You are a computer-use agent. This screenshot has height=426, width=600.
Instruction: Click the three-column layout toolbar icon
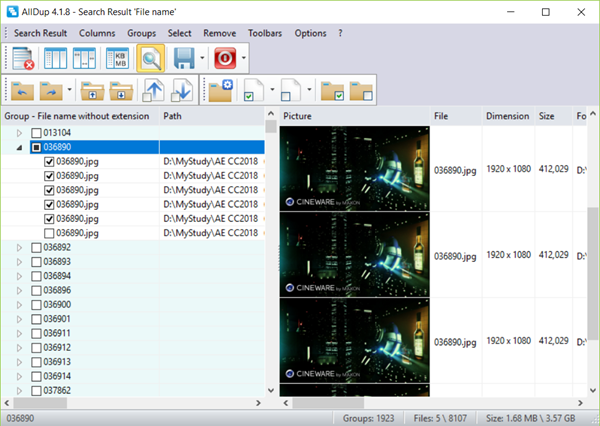55,58
